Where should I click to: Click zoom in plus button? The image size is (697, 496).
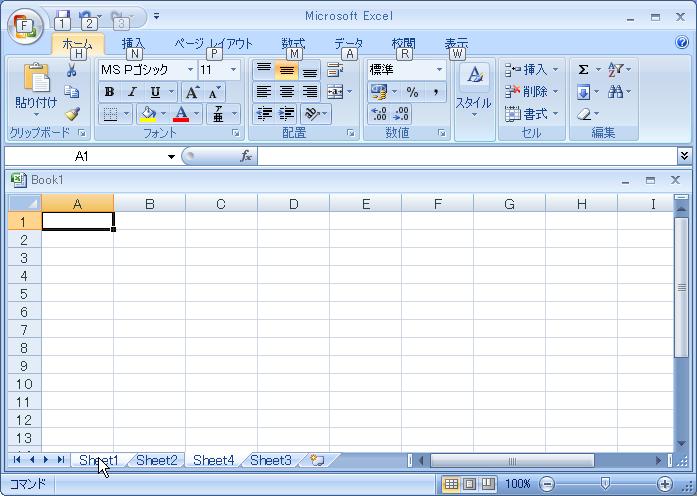pyautogui.click(x=665, y=484)
